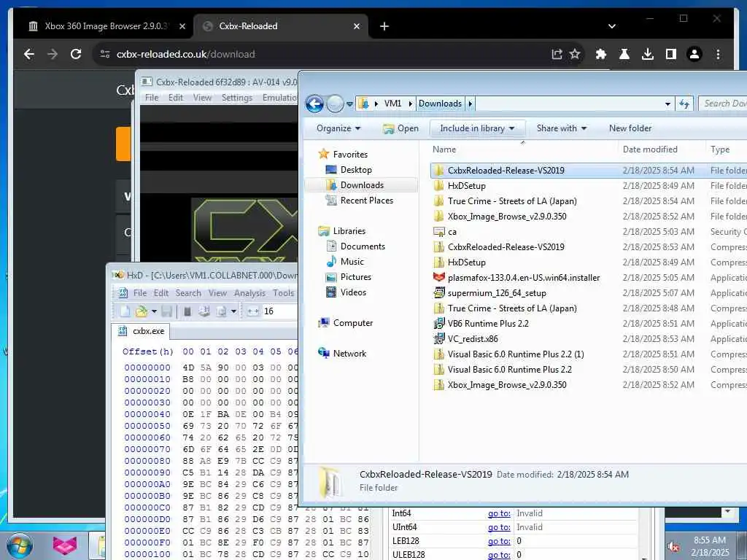The height and width of the screenshot is (560, 747).
Task: Switch to the Cxbx-Reloaded browser tab
Action: 281,26
